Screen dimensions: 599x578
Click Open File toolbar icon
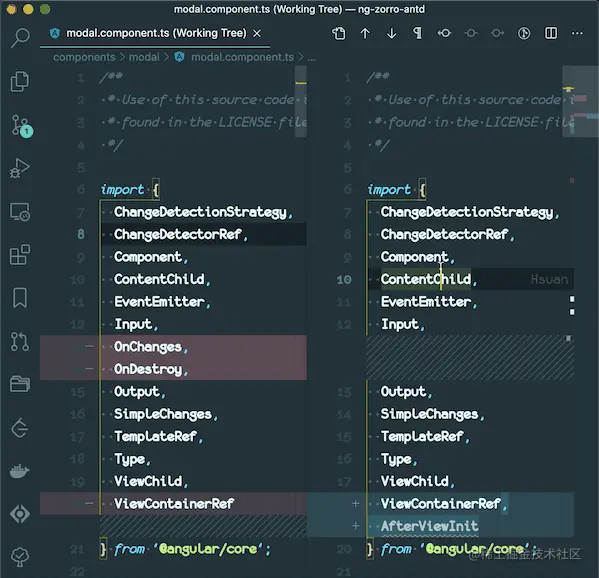(x=338, y=33)
